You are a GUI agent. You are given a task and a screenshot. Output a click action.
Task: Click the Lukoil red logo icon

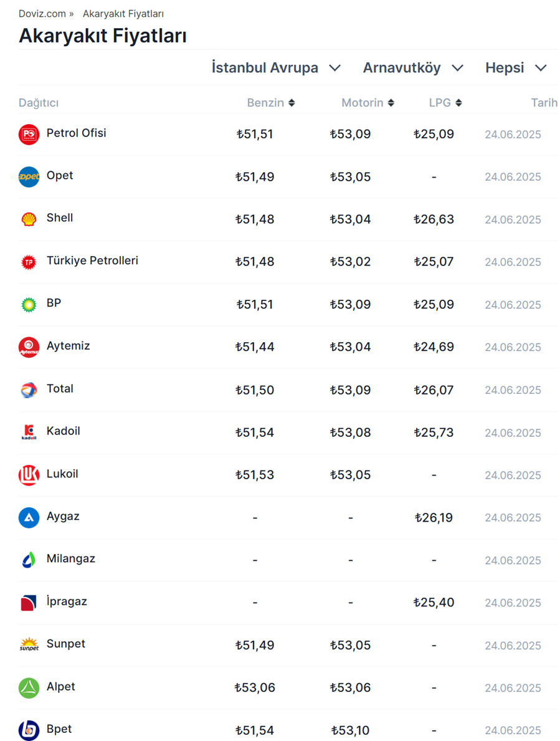tap(29, 475)
